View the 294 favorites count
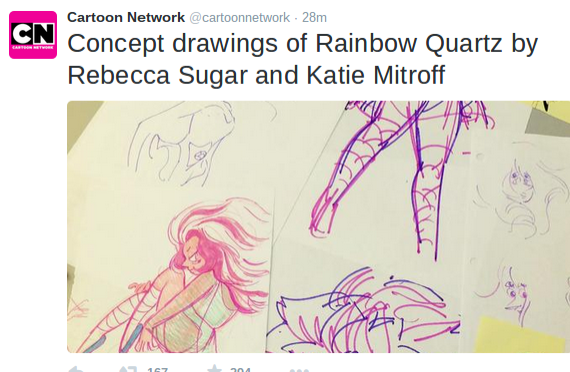The image size is (570, 372). click(240, 369)
